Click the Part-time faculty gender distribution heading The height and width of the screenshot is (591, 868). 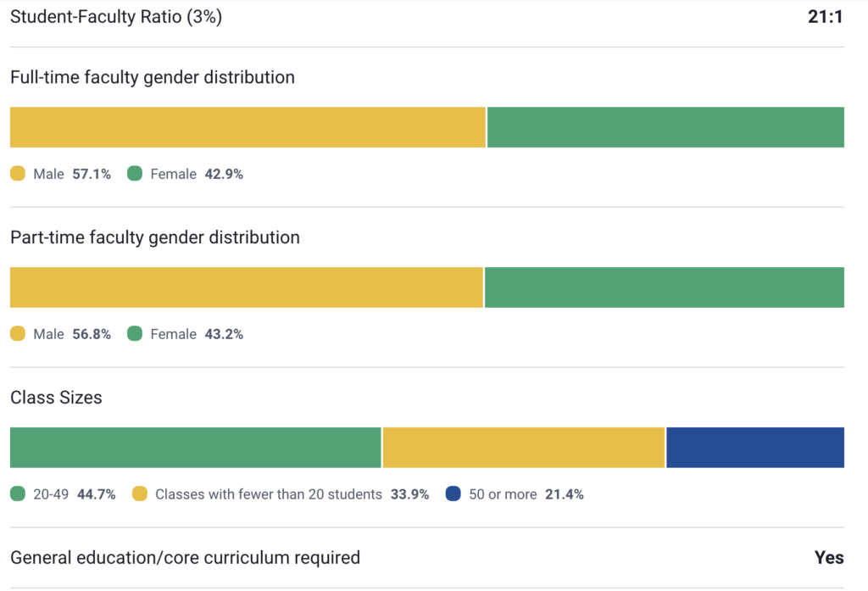tap(155, 237)
